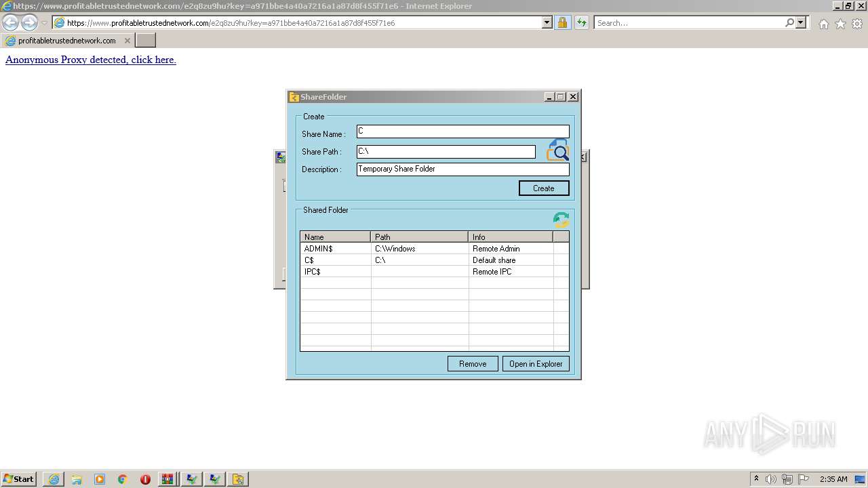Focus the Share Name input field

point(463,131)
